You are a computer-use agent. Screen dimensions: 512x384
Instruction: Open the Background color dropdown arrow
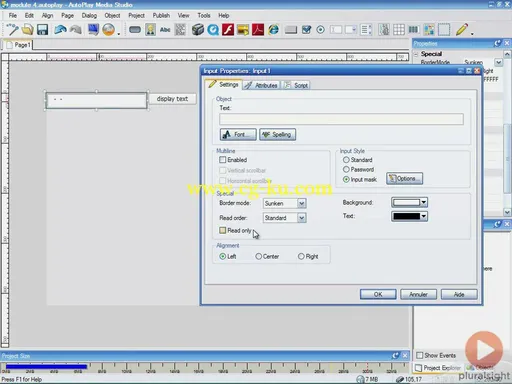tap(423, 202)
